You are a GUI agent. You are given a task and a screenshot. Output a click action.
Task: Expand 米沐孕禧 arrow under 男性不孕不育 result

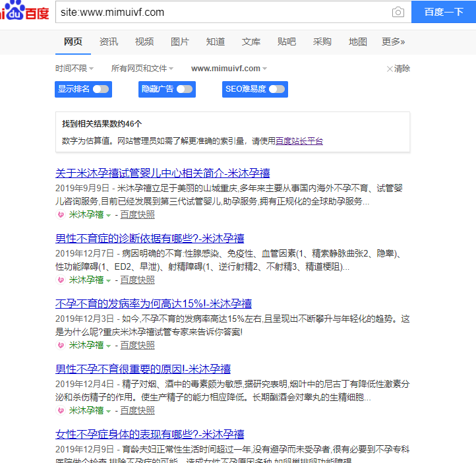point(108,412)
